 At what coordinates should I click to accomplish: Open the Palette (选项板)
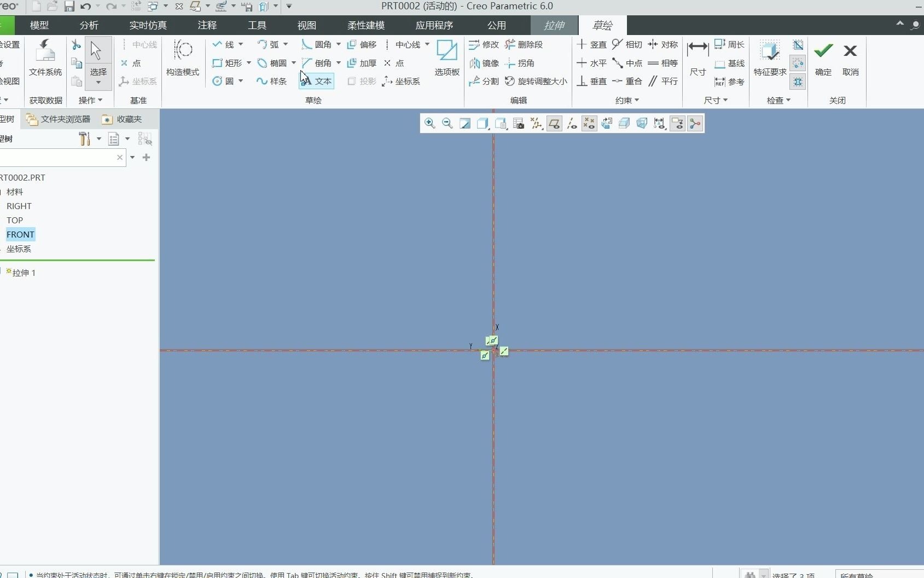pyautogui.click(x=447, y=57)
